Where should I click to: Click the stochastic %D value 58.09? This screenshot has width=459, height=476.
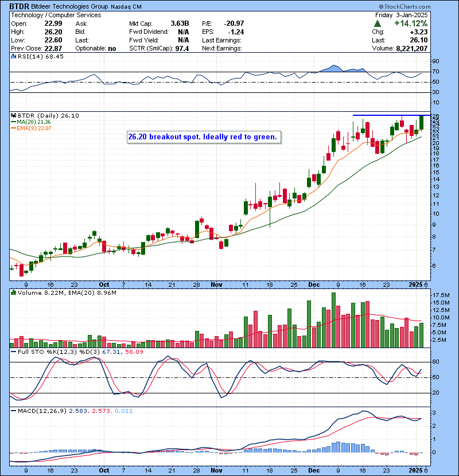[x=134, y=352]
